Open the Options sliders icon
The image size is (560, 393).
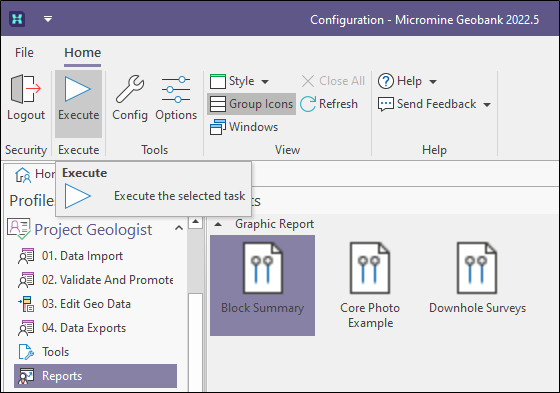(x=176, y=89)
